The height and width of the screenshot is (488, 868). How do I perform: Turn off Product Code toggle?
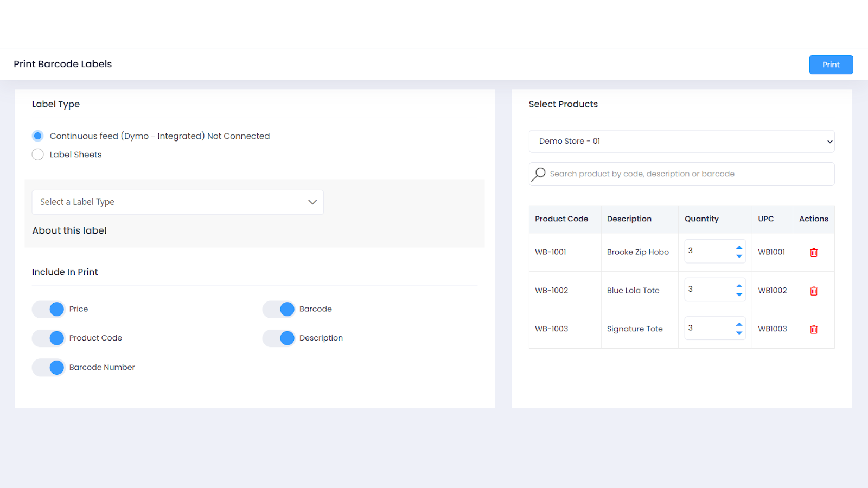tap(49, 338)
